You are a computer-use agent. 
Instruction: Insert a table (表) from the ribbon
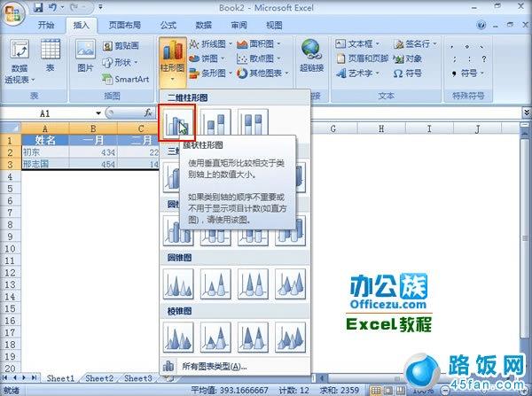click(51, 56)
